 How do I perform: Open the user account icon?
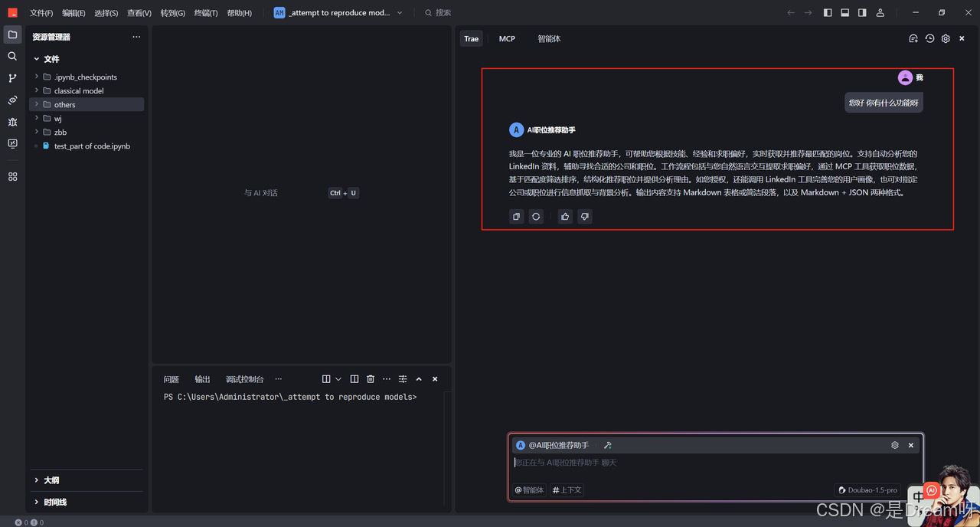880,13
